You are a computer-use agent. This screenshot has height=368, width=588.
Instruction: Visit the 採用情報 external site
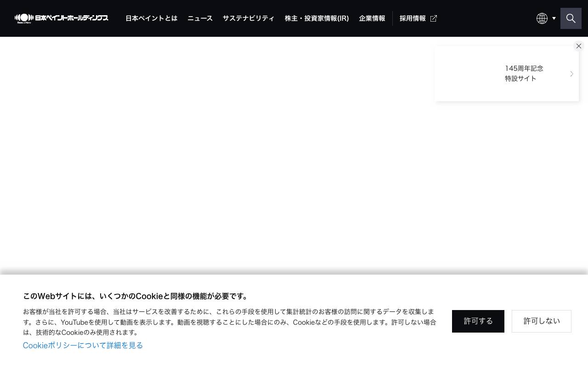click(x=413, y=18)
